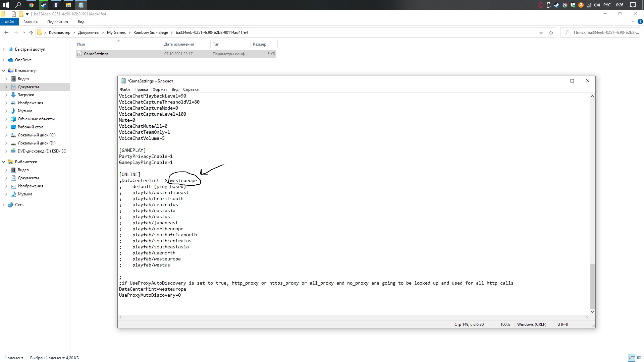Sort files by Дата изменения column
Image resolution: width=644 pixels, height=362 pixels.
179,44
